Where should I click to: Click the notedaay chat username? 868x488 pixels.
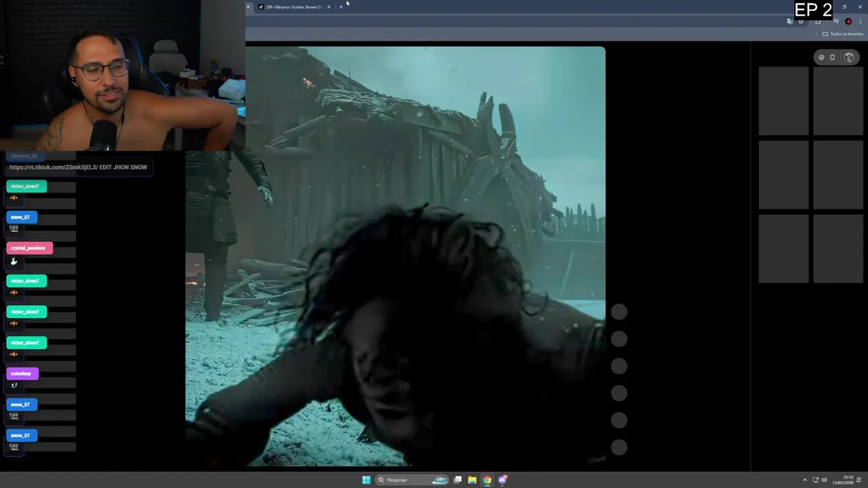[x=22, y=373]
